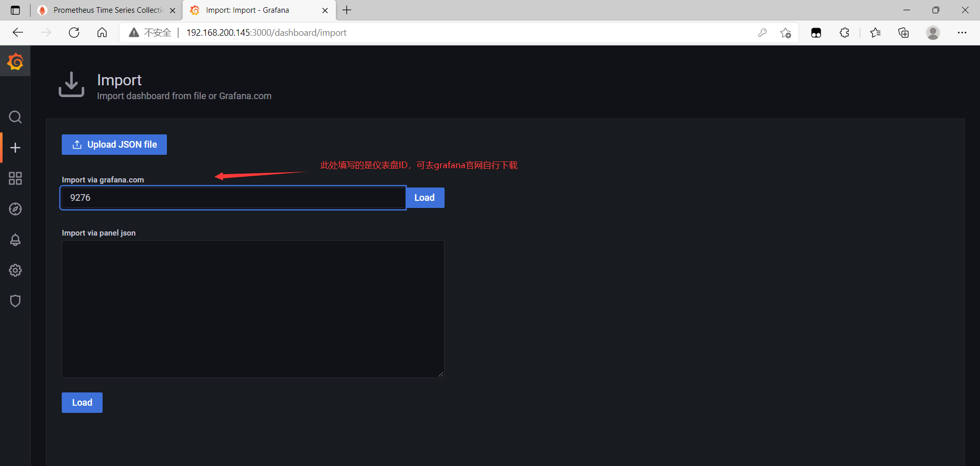Image resolution: width=980 pixels, height=466 pixels.
Task: Open the Collections icon
Action: pyautogui.click(x=904, y=33)
